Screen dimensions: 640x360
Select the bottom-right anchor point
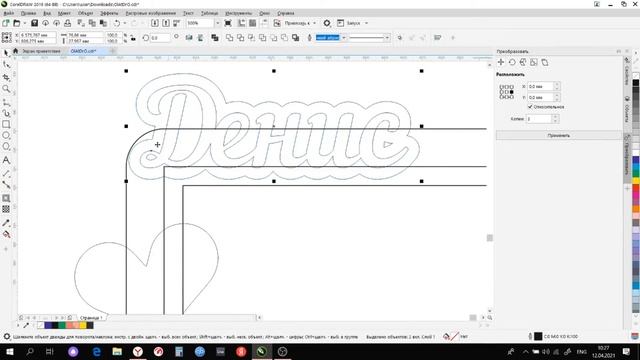pos(511,97)
